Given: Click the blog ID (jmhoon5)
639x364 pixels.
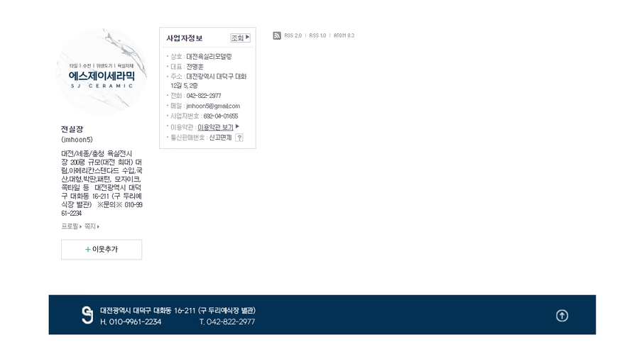Looking at the screenshot, I should click(x=77, y=140).
